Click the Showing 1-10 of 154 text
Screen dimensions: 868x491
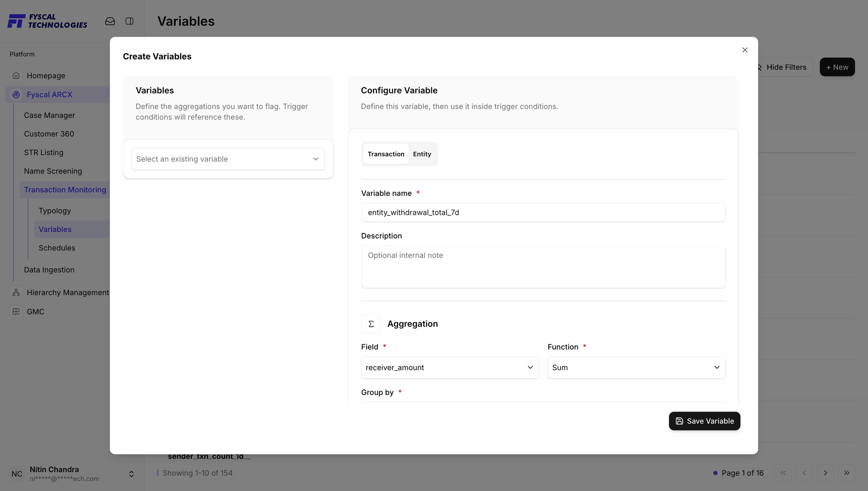pyautogui.click(x=198, y=473)
